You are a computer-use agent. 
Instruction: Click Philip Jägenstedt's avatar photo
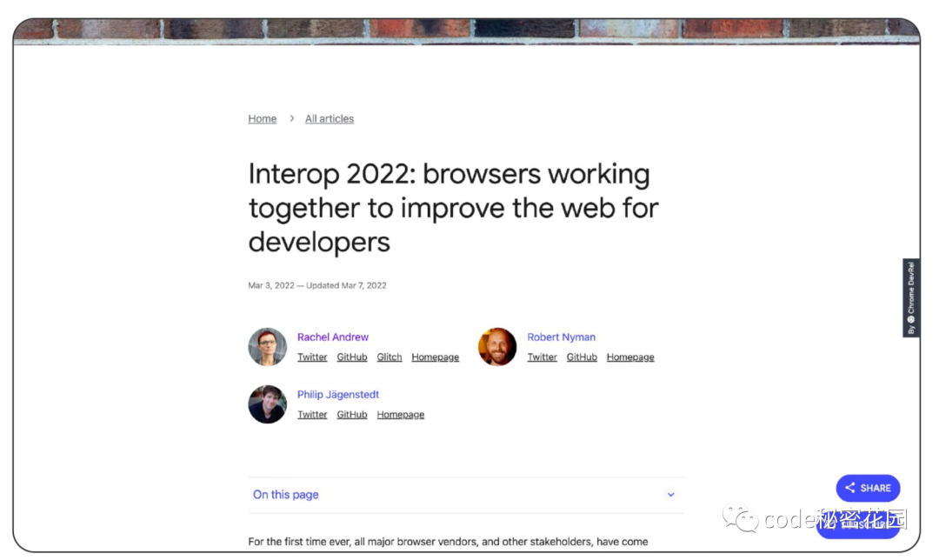[268, 404]
